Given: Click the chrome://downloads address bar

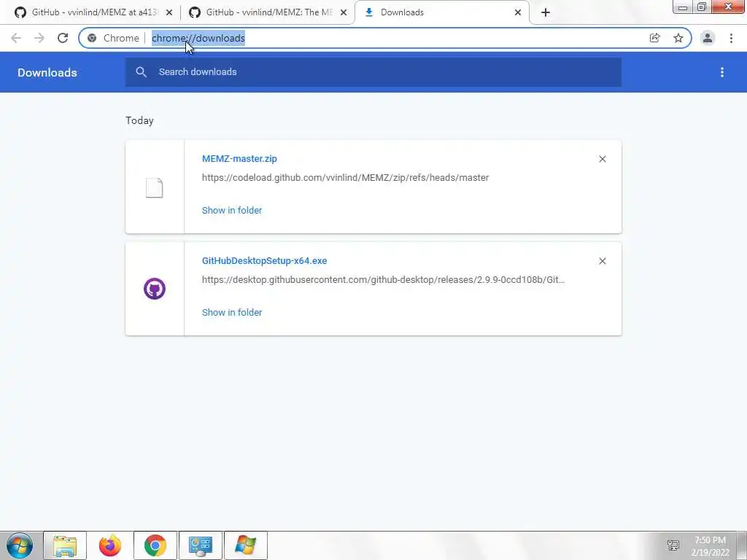Looking at the screenshot, I should click(385, 38).
